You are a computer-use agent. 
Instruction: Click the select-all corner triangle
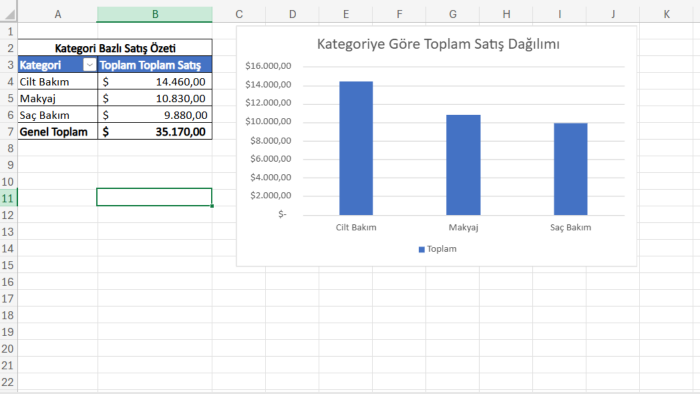pos(9,14)
